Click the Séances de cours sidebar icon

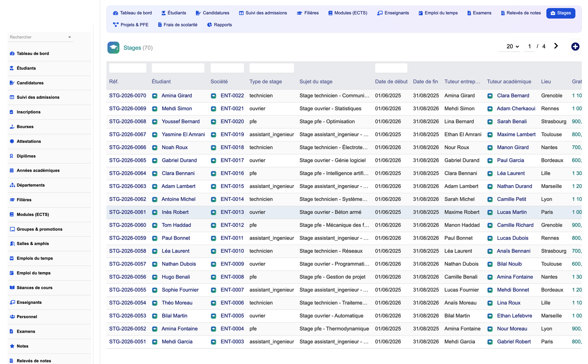(x=12, y=288)
